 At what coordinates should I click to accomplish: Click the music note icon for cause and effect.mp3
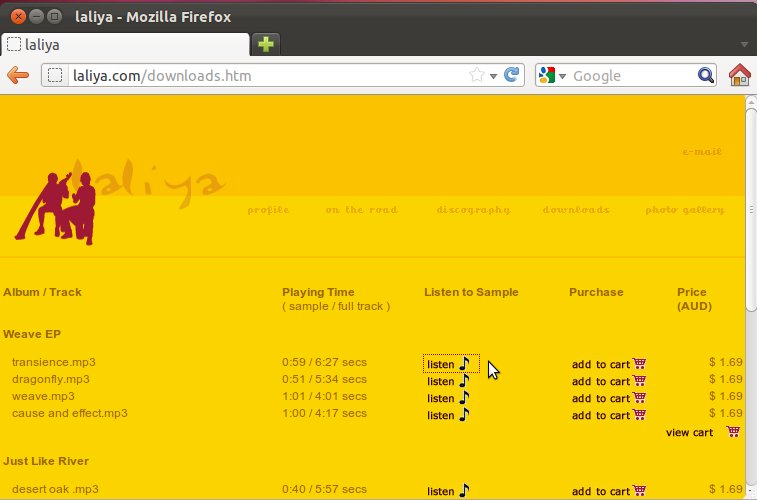(x=464, y=414)
